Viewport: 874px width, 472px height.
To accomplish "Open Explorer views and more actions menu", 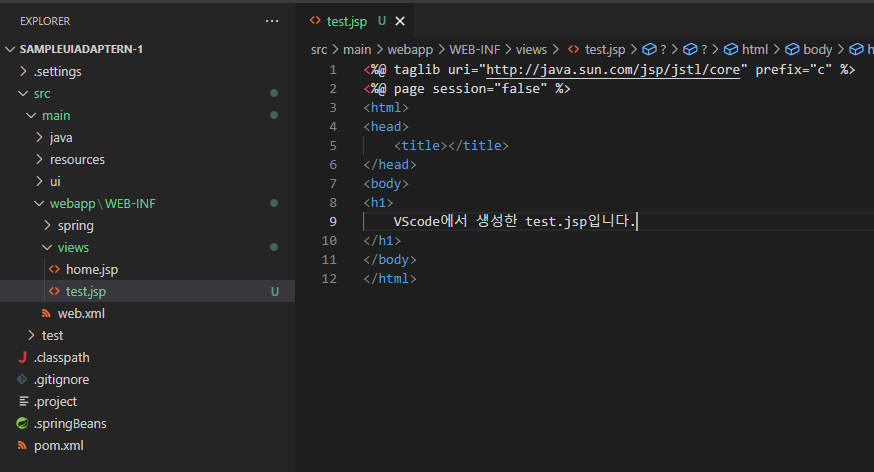I will tap(272, 21).
